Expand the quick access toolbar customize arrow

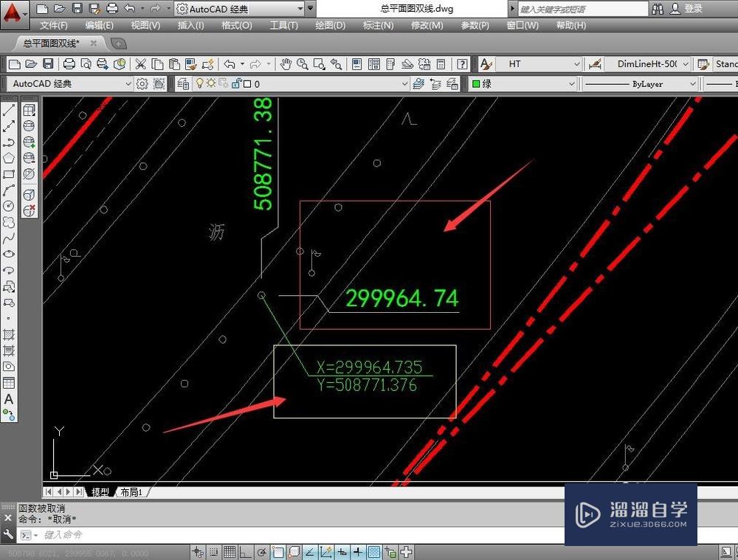pyautogui.click(x=310, y=8)
